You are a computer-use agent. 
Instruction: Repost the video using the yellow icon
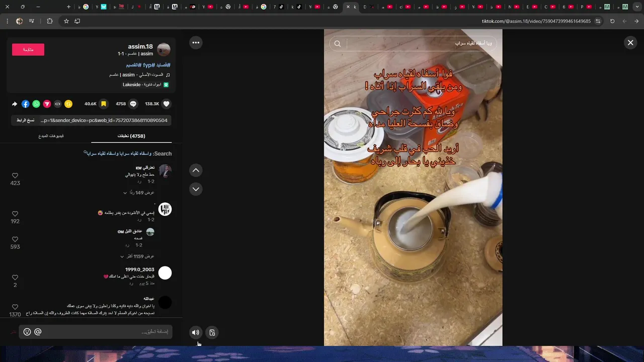[68, 104]
